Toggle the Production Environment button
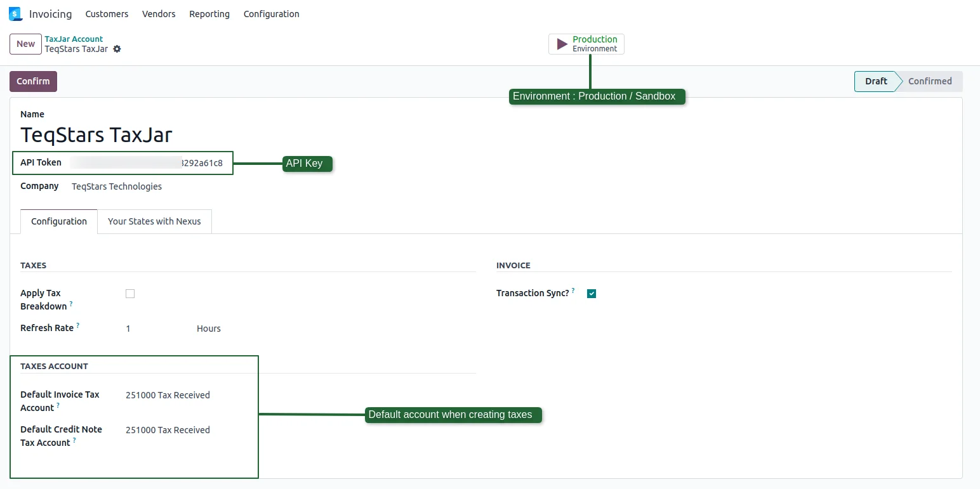980x489 pixels. (x=586, y=44)
